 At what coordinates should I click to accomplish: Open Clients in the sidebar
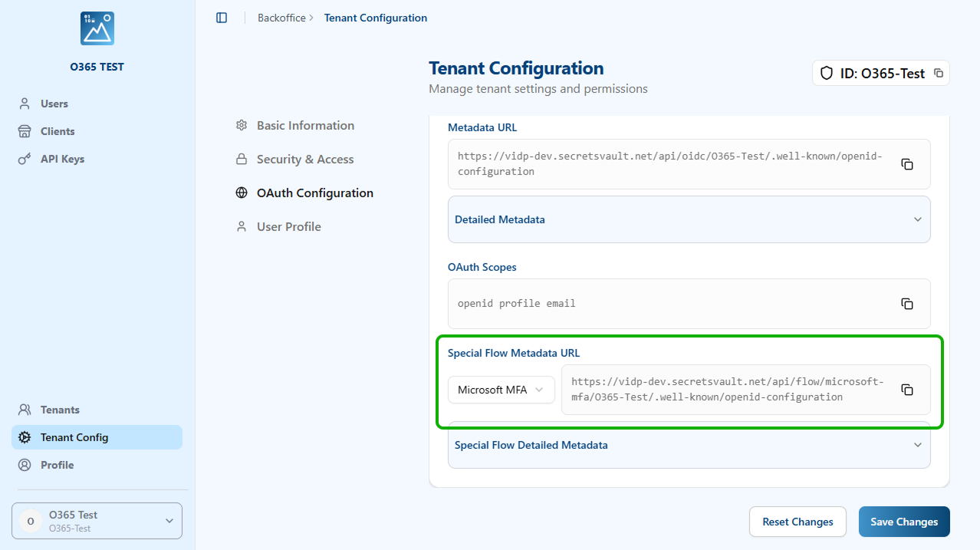(x=58, y=131)
